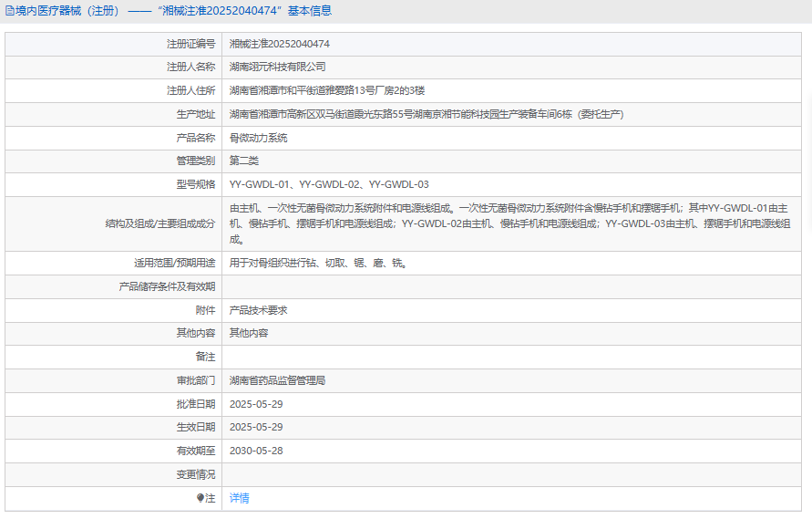Screen dimensions: 812x519
Task: Click the 型号规格 label
Action: click(x=196, y=184)
